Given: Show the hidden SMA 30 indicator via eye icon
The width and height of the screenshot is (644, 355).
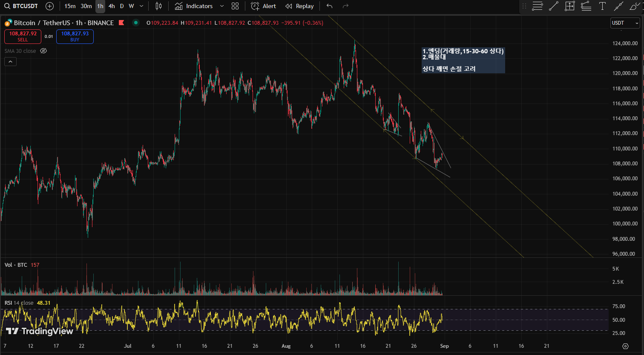Looking at the screenshot, I should pos(43,51).
